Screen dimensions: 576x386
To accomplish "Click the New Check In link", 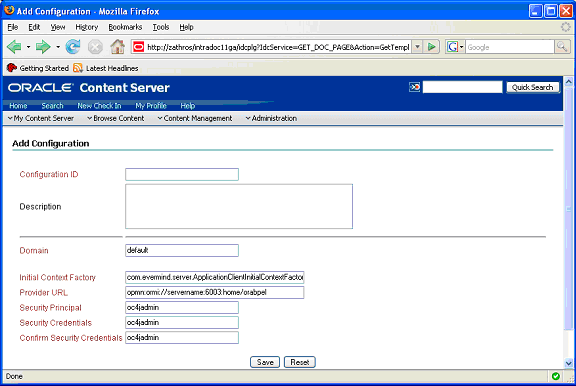I will pyautogui.click(x=99, y=106).
